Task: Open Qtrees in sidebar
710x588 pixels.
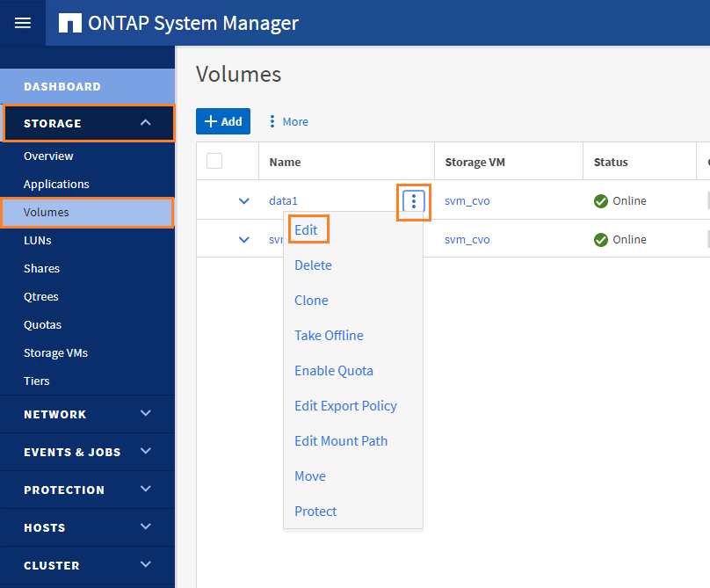Action: (40, 297)
